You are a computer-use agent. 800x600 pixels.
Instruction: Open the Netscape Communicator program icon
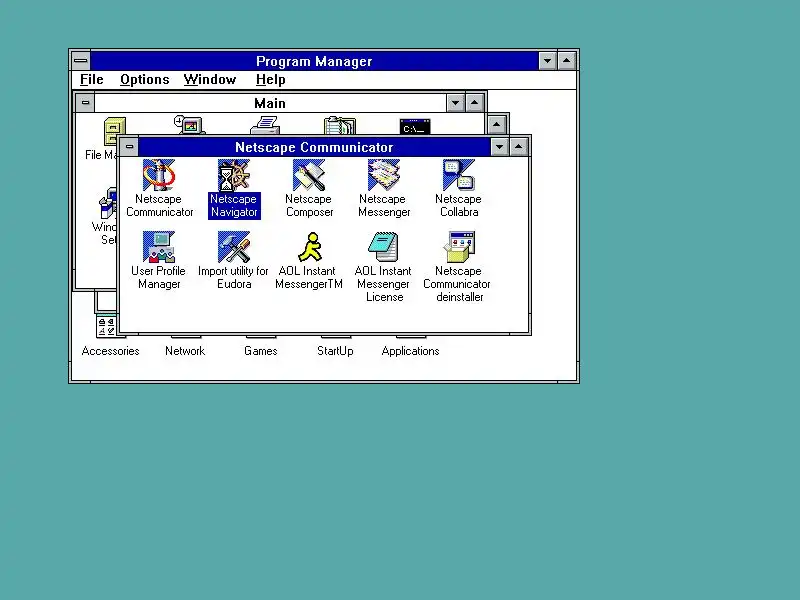159,175
